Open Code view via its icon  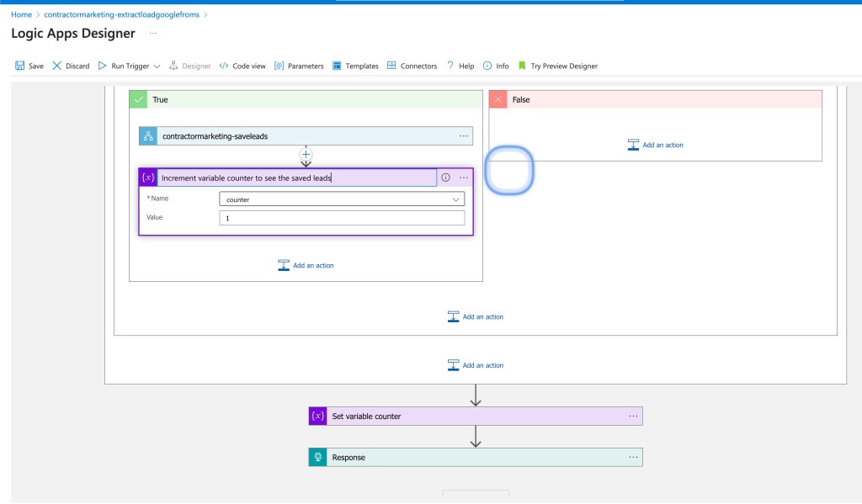point(224,66)
